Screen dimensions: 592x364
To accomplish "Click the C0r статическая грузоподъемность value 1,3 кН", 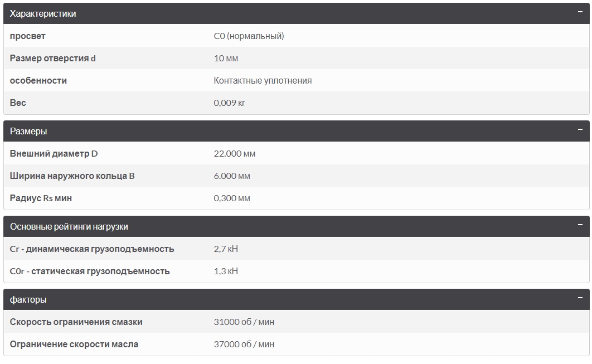I will pos(226,271).
